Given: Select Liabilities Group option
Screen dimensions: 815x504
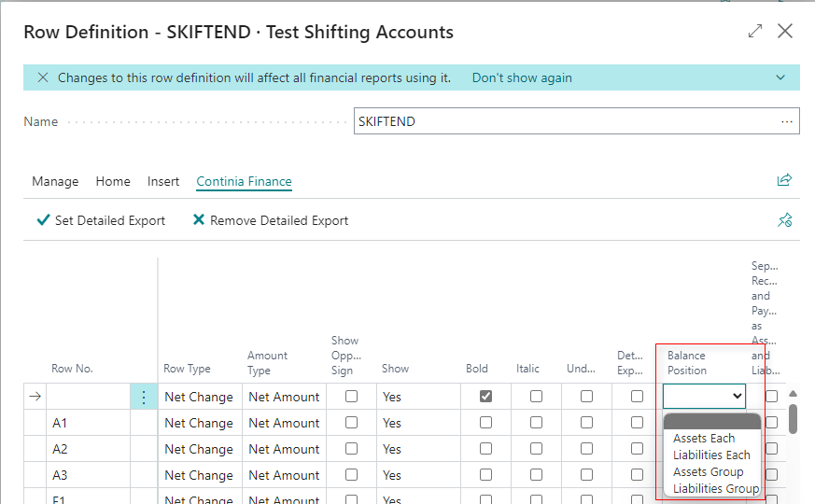Looking at the screenshot, I should (x=715, y=488).
